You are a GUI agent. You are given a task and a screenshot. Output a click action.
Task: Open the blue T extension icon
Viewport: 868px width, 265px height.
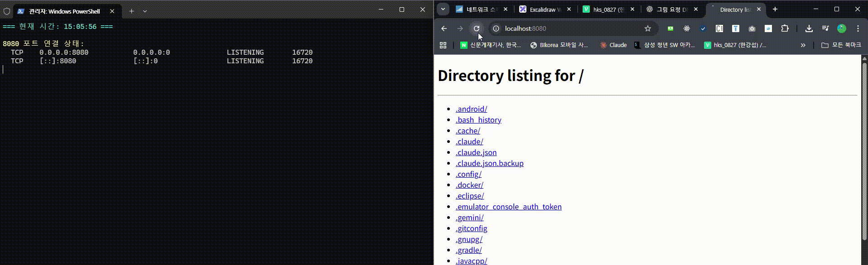pos(736,28)
